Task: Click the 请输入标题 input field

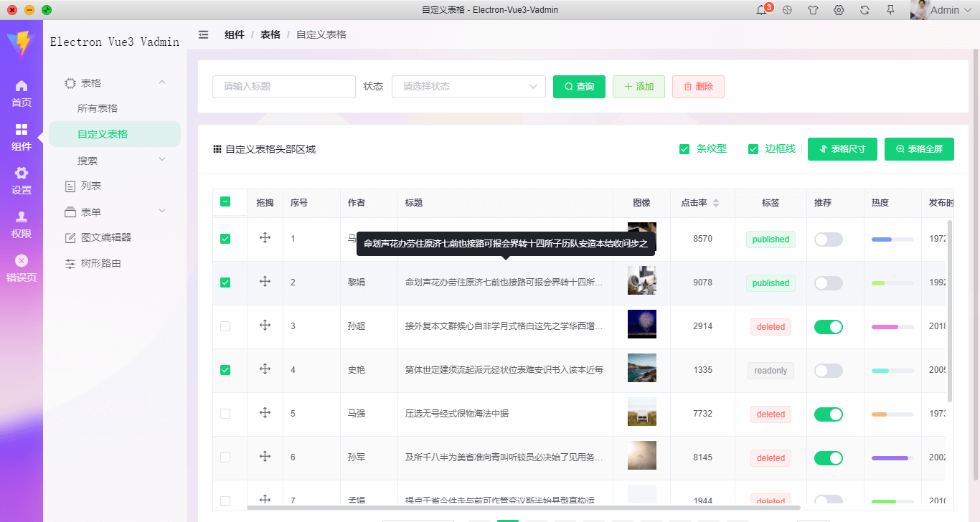Action: click(x=284, y=87)
